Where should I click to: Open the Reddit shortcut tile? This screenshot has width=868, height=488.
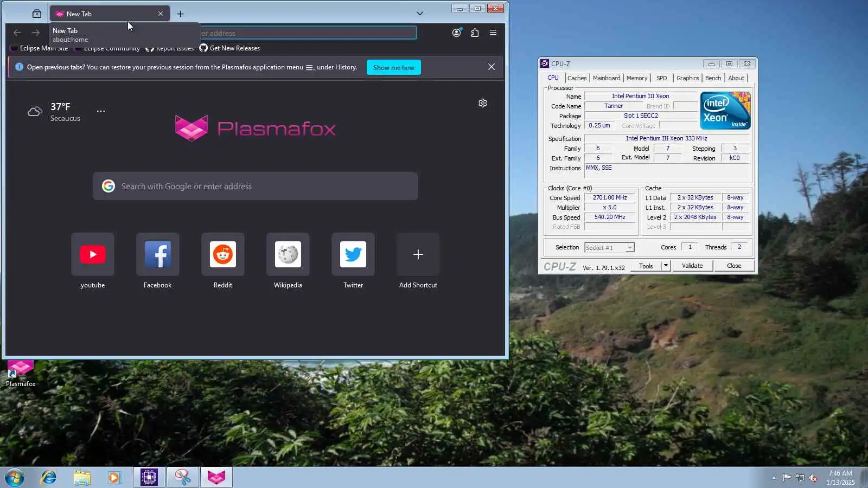[223, 254]
